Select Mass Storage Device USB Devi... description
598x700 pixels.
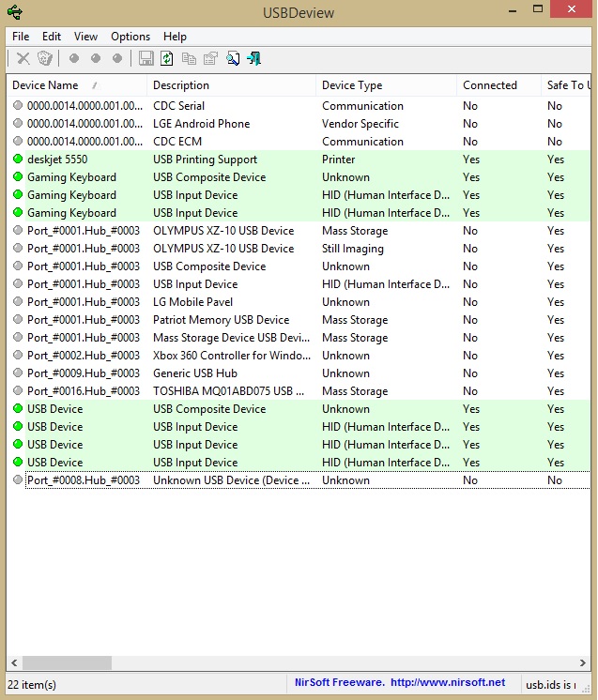coord(231,338)
